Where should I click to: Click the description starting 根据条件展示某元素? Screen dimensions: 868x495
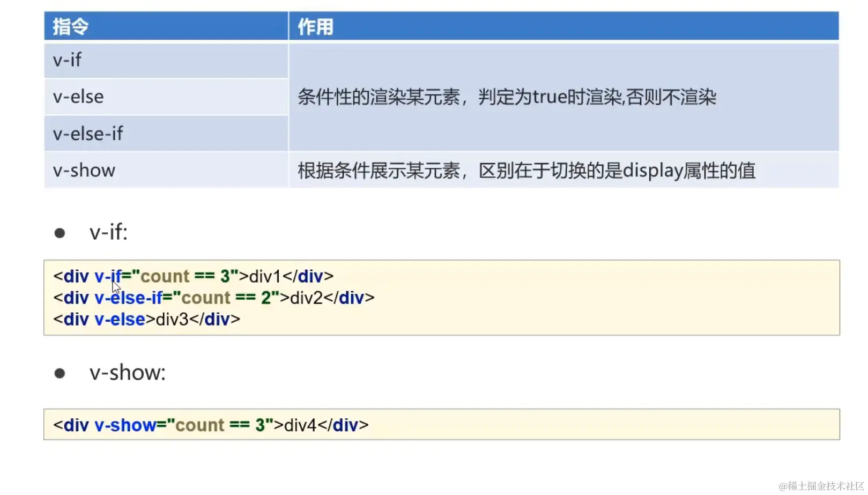526,171
